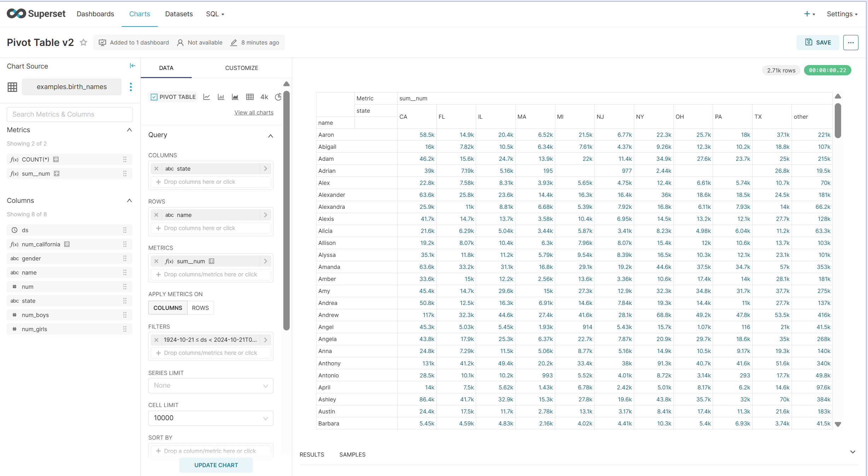Collapse the Chart Source panel arrow icon
The image size is (868, 476).
click(133, 66)
